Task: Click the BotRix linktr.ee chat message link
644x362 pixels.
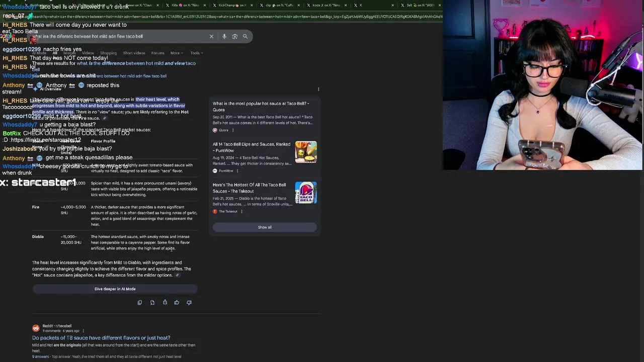Action: (x=46, y=140)
